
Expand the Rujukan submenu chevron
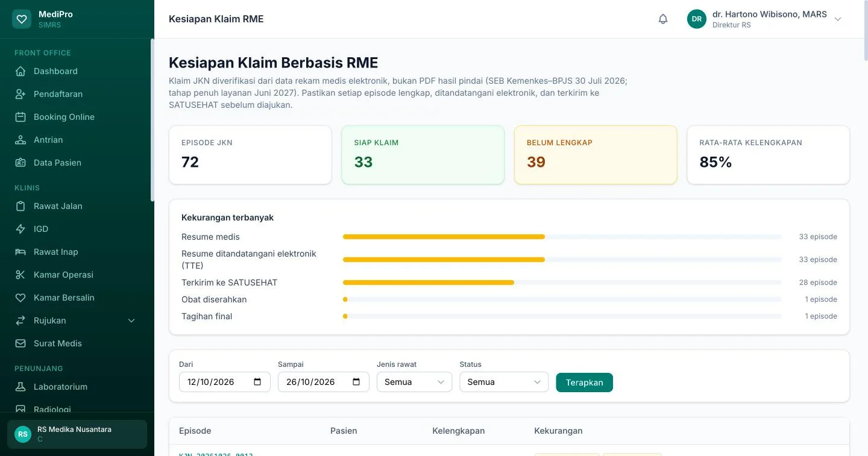131,320
